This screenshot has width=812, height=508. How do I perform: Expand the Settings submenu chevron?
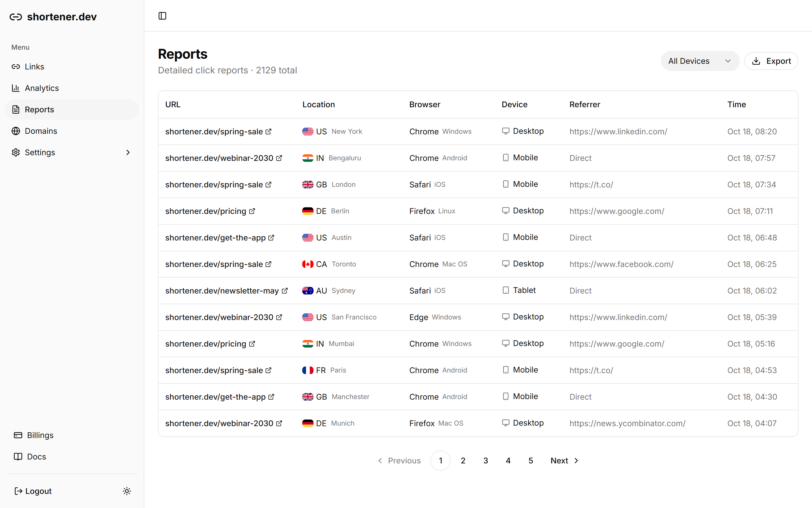tap(128, 152)
